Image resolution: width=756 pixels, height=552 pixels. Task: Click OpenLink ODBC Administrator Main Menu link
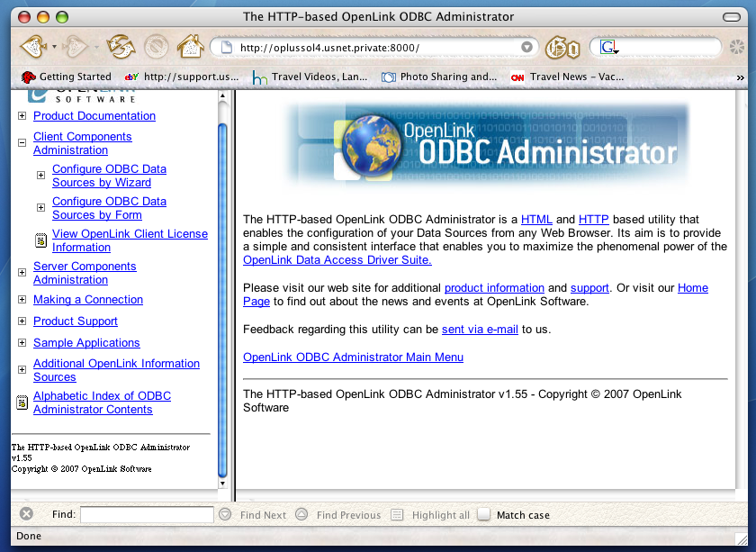(353, 357)
